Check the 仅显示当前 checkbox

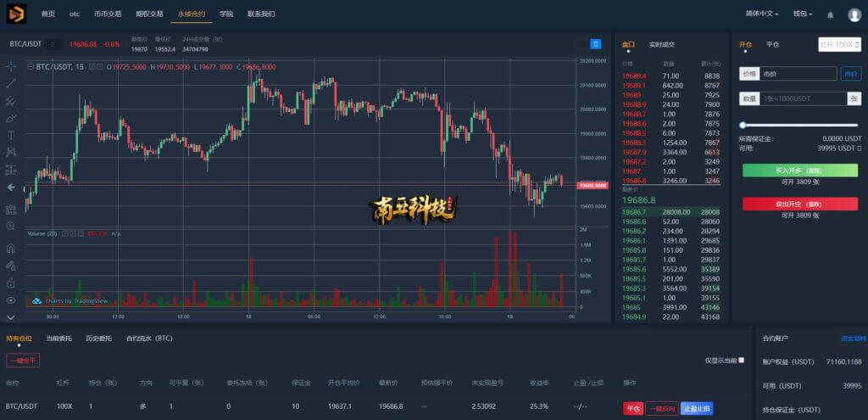(x=742, y=360)
